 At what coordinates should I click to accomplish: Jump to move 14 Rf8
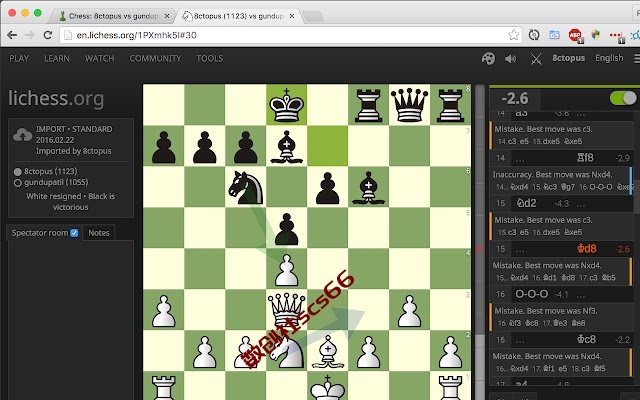585,158
